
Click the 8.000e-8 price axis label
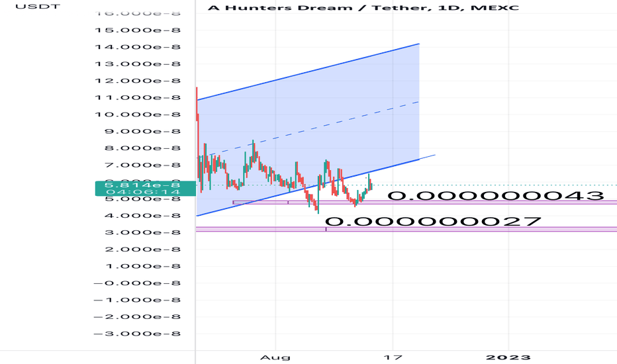pyautogui.click(x=142, y=148)
